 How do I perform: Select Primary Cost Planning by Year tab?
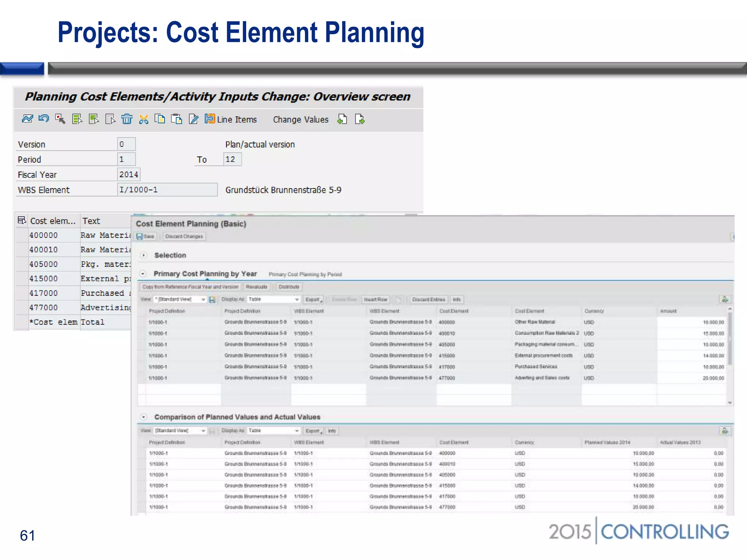click(x=205, y=274)
